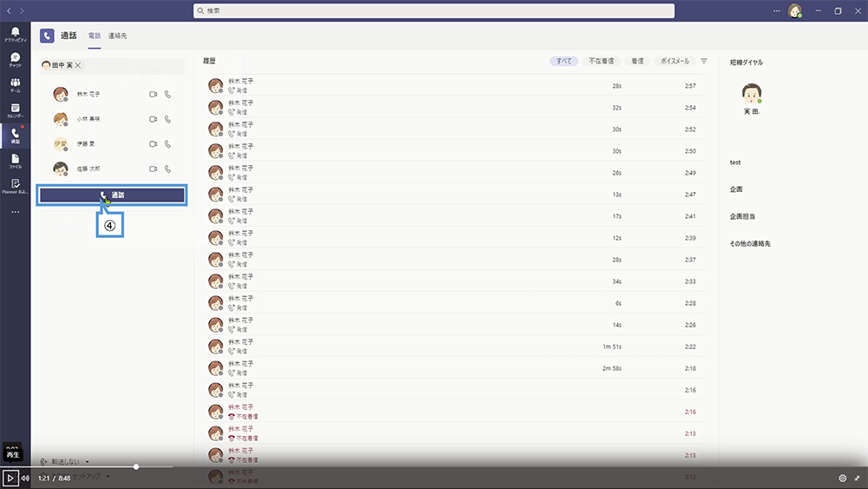Image resolution: width=868 pixels, height=489 pixels.
Task: Open the その他の連絡先 group
Action: [x=750, y=244]
